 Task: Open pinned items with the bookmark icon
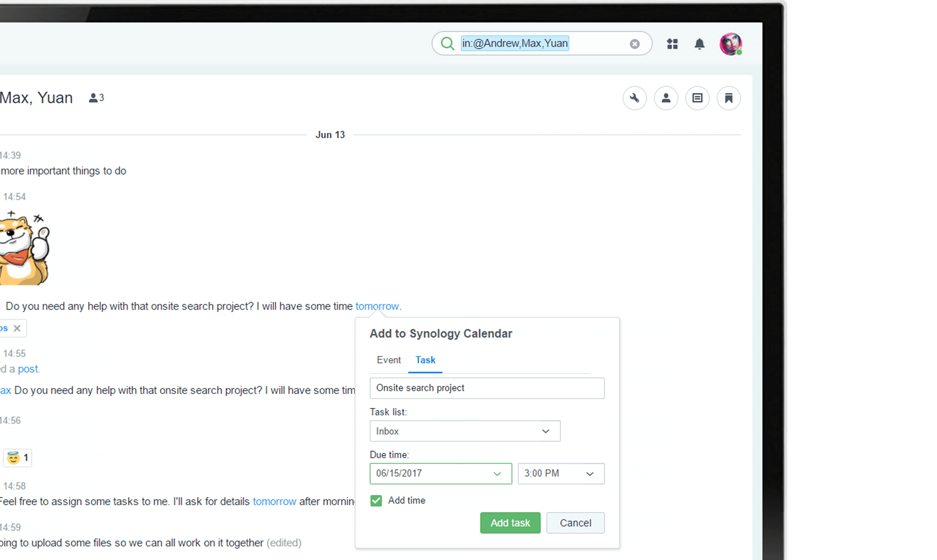[x=728, y=98]
